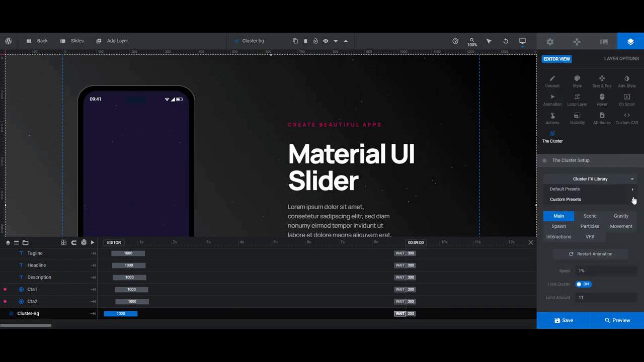Click the Limit Amount input field
The height and width of the screenshot is (362, 644).
pyautogui.click(x=606, y=298)
